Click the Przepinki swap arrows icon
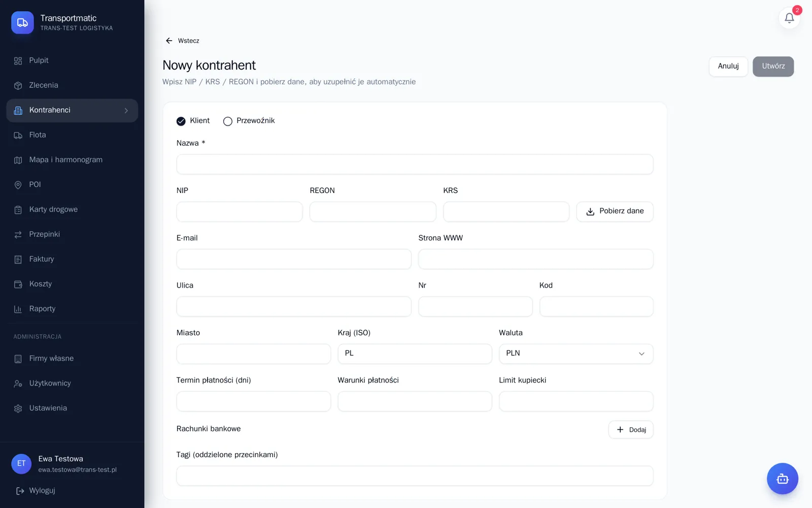 pos(18,235)
